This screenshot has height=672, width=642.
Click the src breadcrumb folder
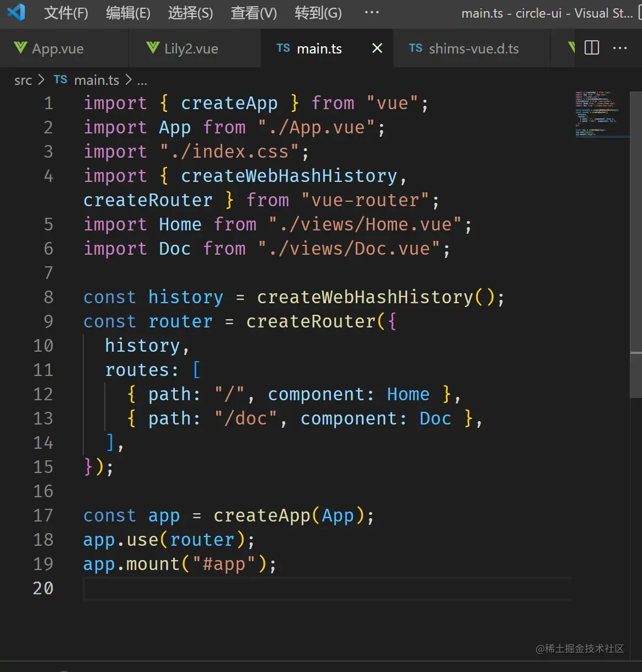coord(23,80)
